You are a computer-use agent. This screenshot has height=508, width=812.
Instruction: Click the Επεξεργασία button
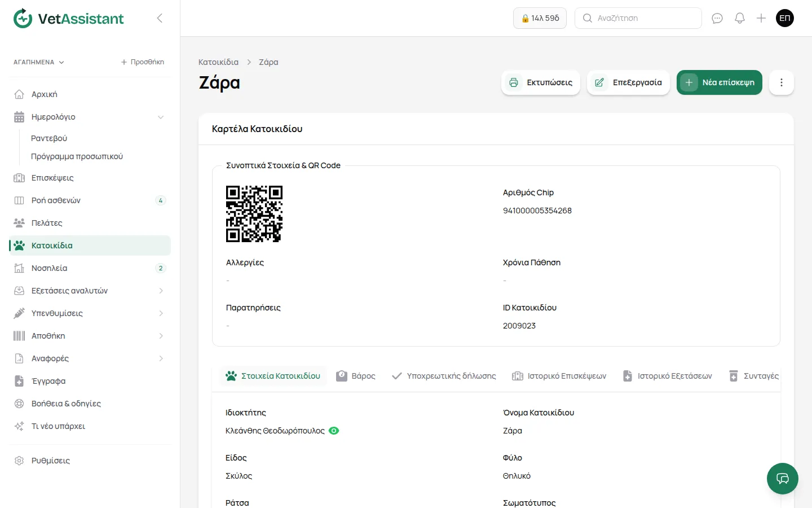click(629, 82)
